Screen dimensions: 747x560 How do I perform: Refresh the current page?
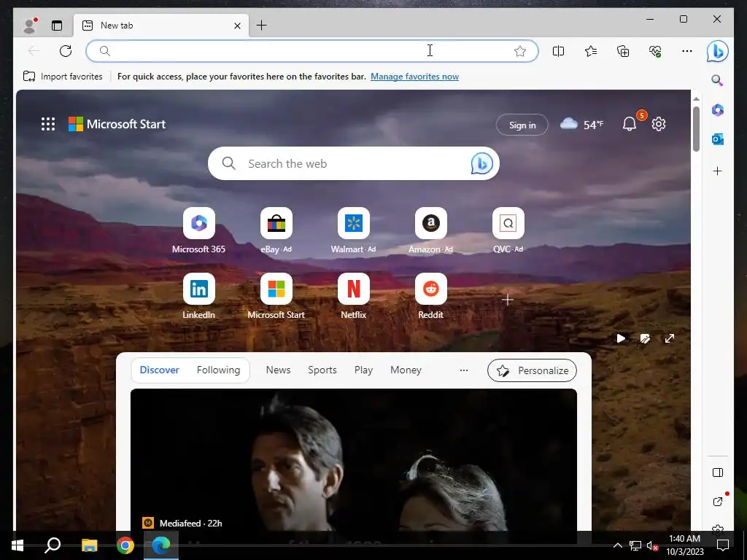(66, 51)
